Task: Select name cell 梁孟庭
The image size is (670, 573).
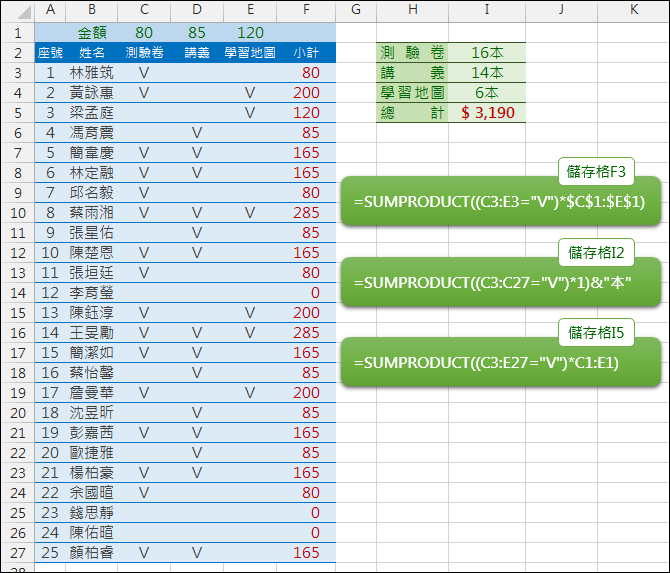Action: click(x=92, y=113)
